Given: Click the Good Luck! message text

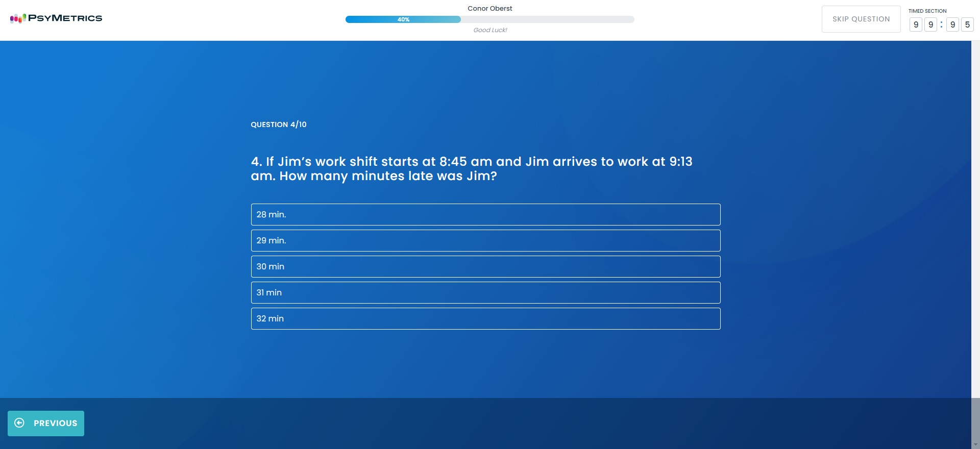Looking at the screenshot, I should 490,30.
